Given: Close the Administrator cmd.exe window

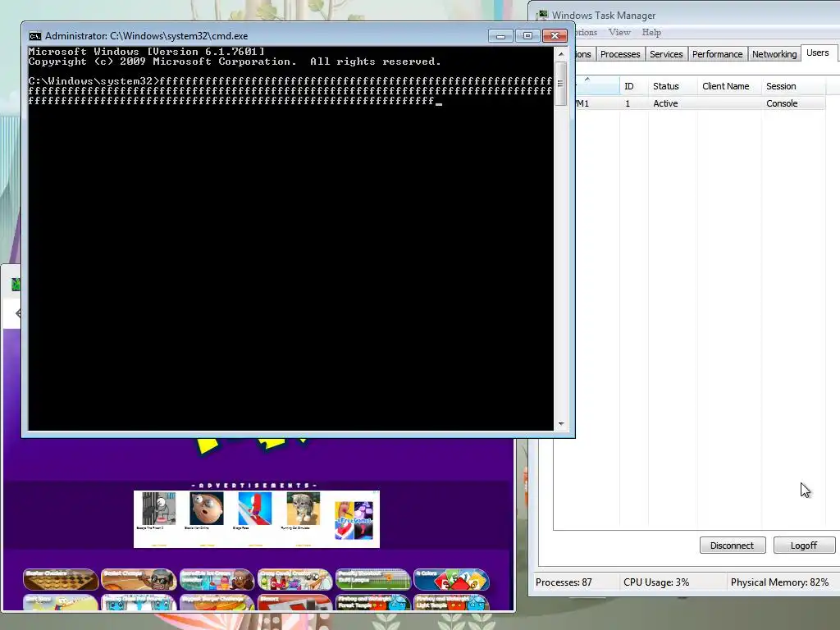Looking at the screenshot, I should point(555,36).
